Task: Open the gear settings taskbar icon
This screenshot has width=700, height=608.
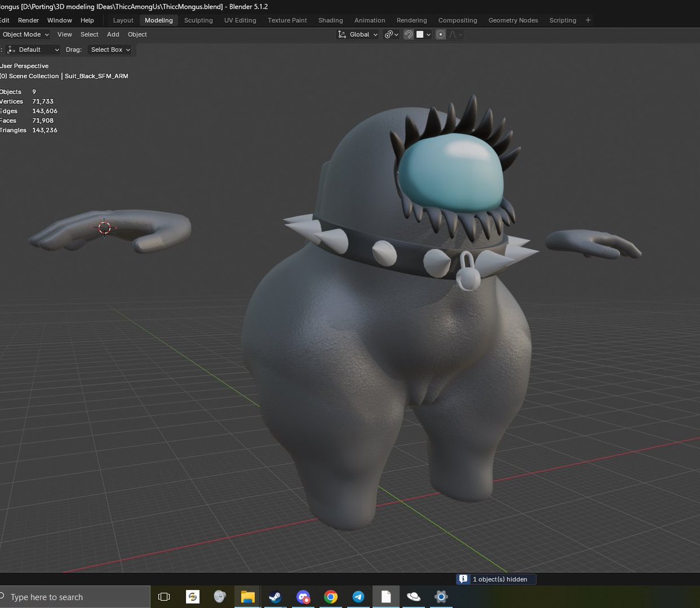Action: [x=441, y=597]
